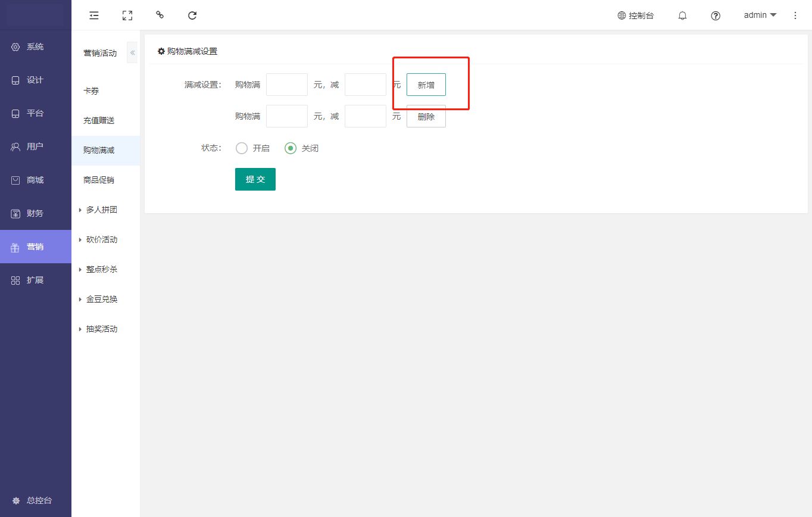Collapse the 营销活动 side panel
812x517 pixels.
[x=132, y=53]
